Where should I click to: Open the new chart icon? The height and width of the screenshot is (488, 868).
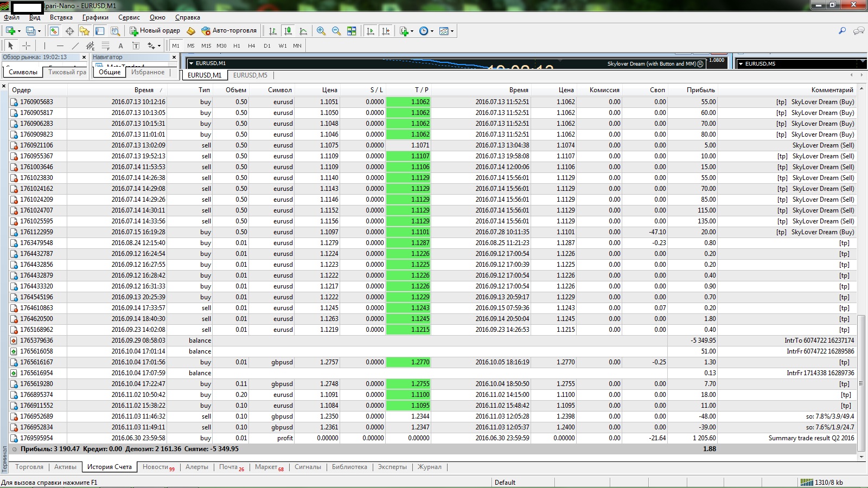point(10,31)
